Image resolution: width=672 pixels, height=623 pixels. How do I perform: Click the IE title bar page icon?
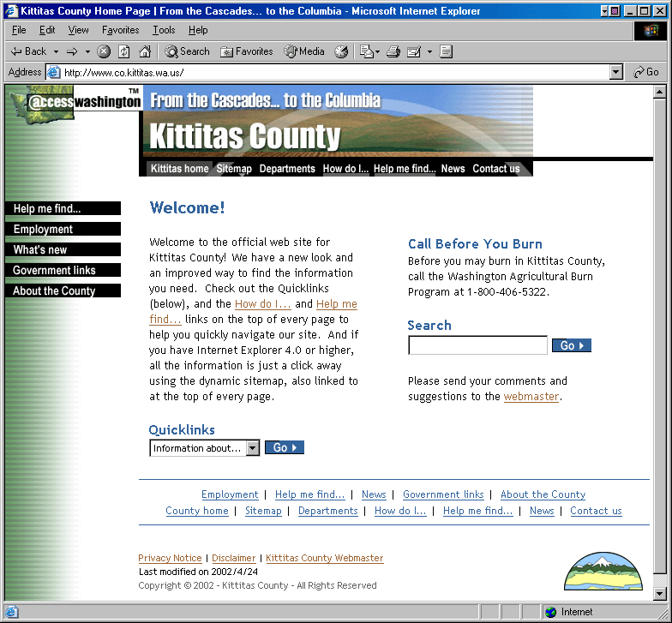(11, 10)
